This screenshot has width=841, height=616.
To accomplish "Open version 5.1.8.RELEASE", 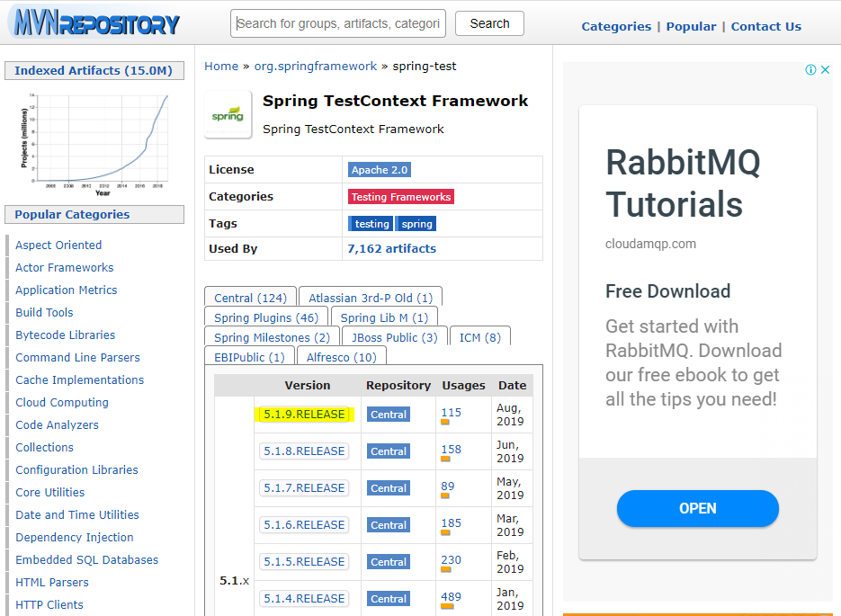I will tap(304, 451).
